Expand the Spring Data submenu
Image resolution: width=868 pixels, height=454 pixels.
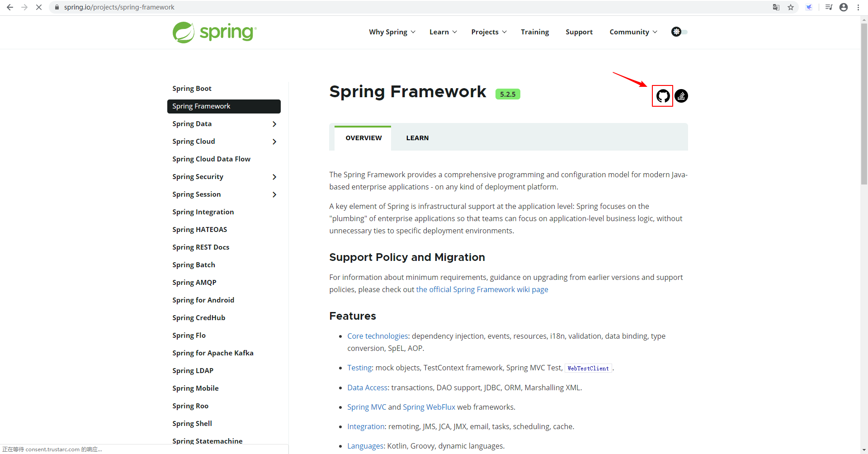pos(274,123)
